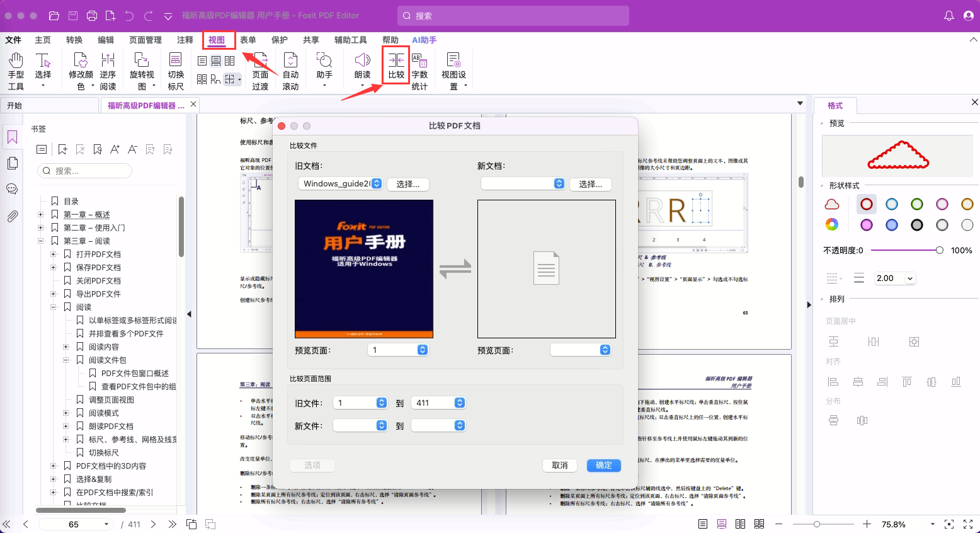Viewport: 980px width, 533px height.
Task: Click 选择 button for new document
Action: 591,184
